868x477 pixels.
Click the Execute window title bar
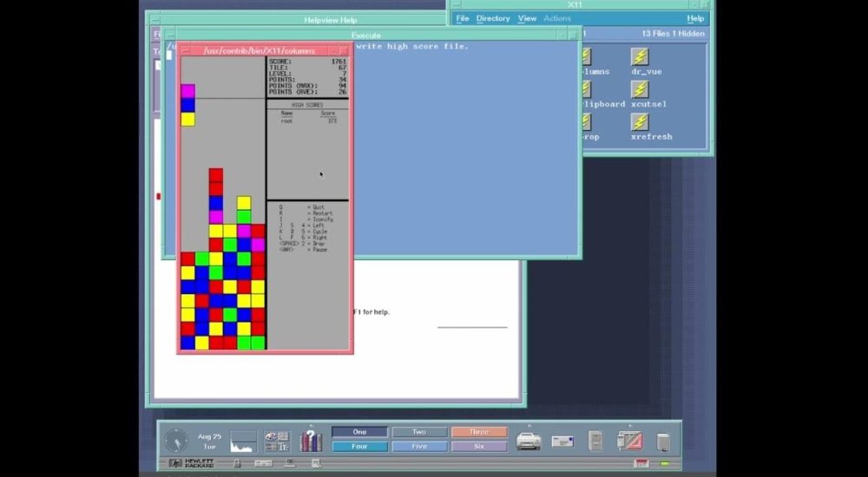pos(366,36)
